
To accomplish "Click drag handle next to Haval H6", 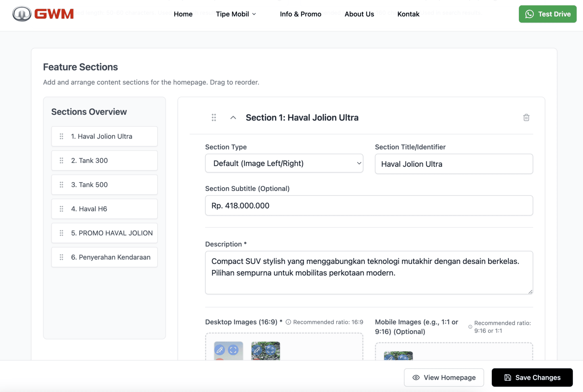I will [62, 209].
